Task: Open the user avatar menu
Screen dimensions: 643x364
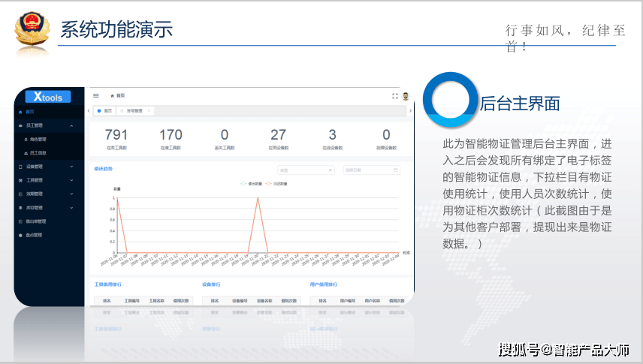Action: (406, 96)
